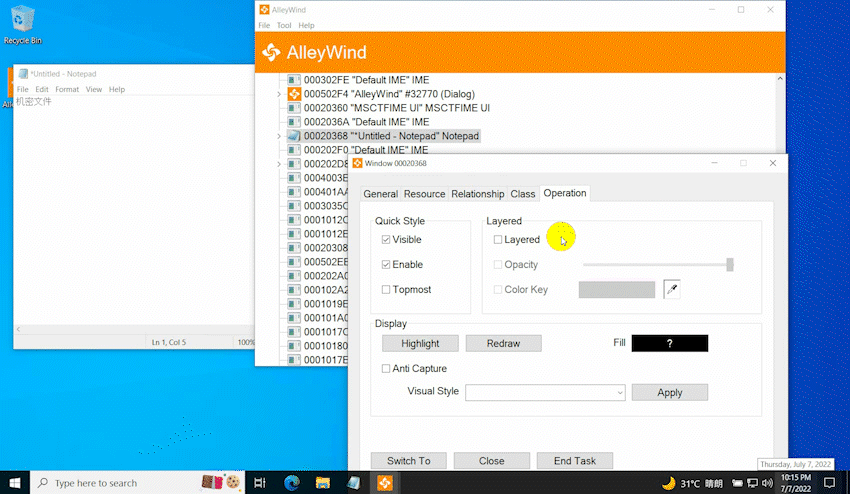Open Task View on the taskbar
This screenshot has height=494, width=850.
point(260,483)
